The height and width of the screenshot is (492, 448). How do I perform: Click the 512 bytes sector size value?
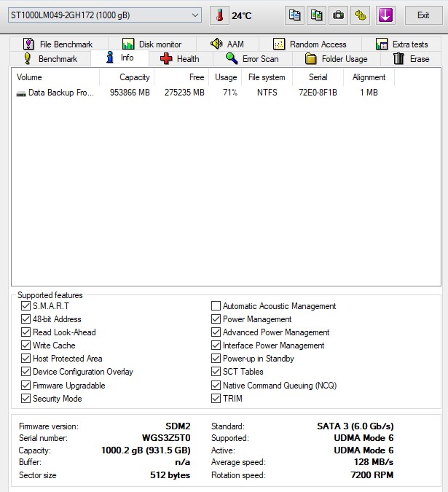tap(170, 475)
